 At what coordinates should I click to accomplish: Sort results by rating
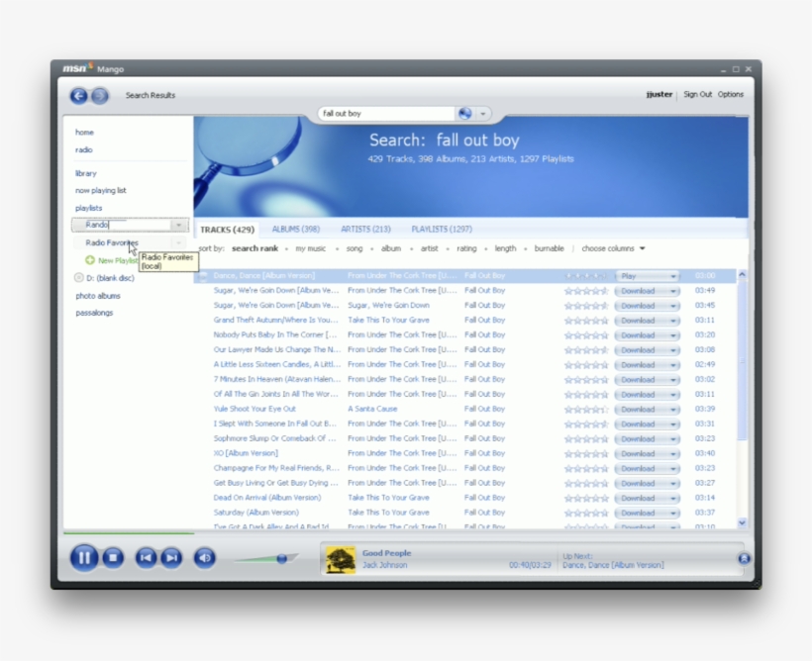[x=466, y=249]
